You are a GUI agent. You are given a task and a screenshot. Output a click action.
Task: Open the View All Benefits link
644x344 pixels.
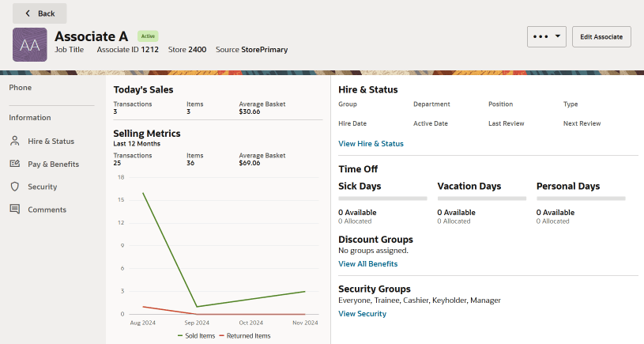pyautogui.click(x=368, y=264)
